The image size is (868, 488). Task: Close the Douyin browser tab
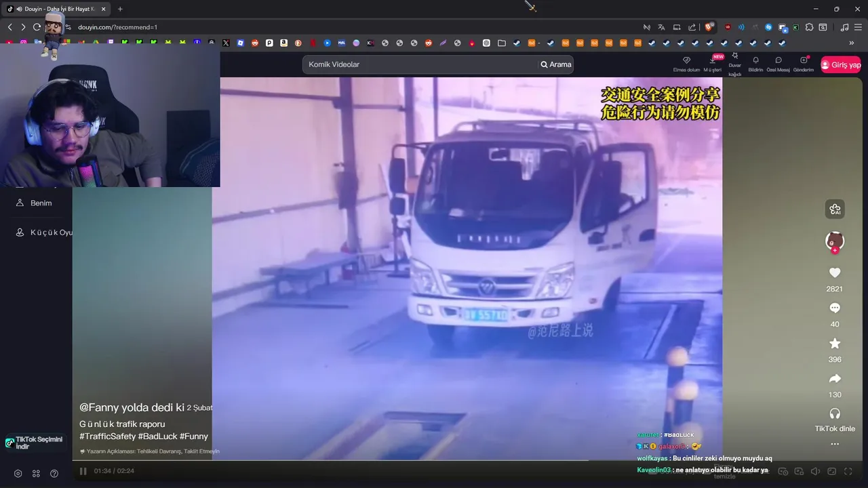click(103, 9)
